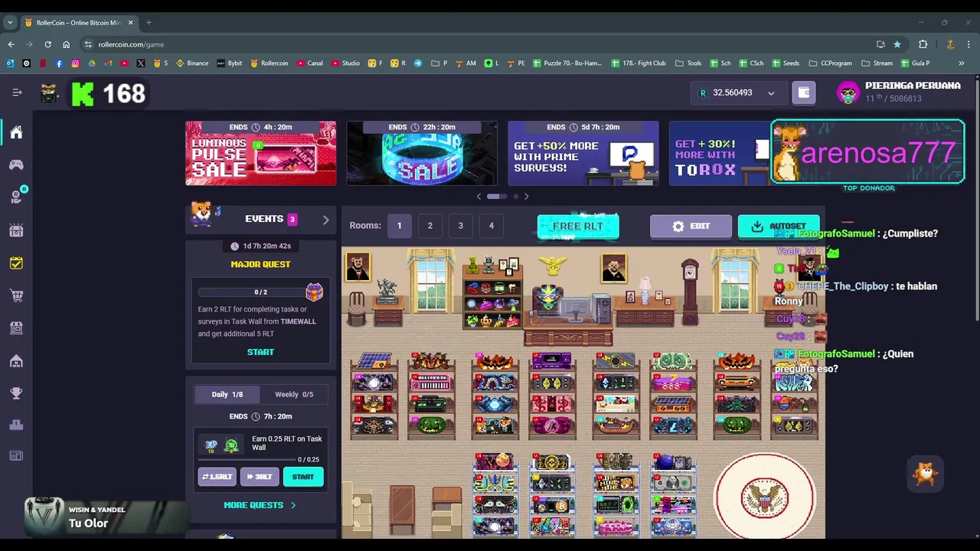Switch to room 4
This screenshot has height=551, width=980.
(492, 226)
